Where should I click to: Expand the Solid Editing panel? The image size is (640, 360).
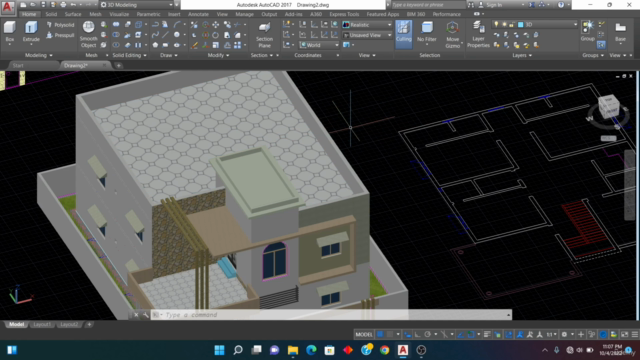point(129,55)
